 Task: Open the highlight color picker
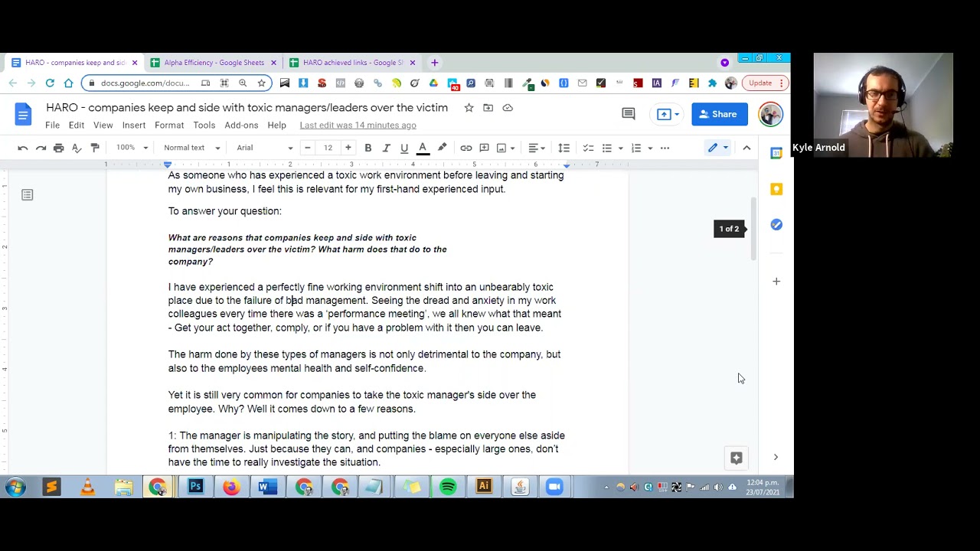442,148
